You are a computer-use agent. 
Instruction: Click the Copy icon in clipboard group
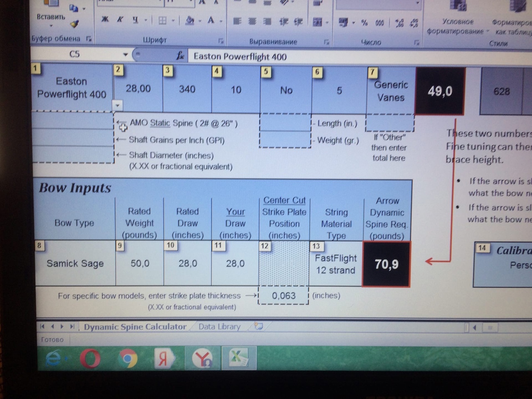point(74,8)
